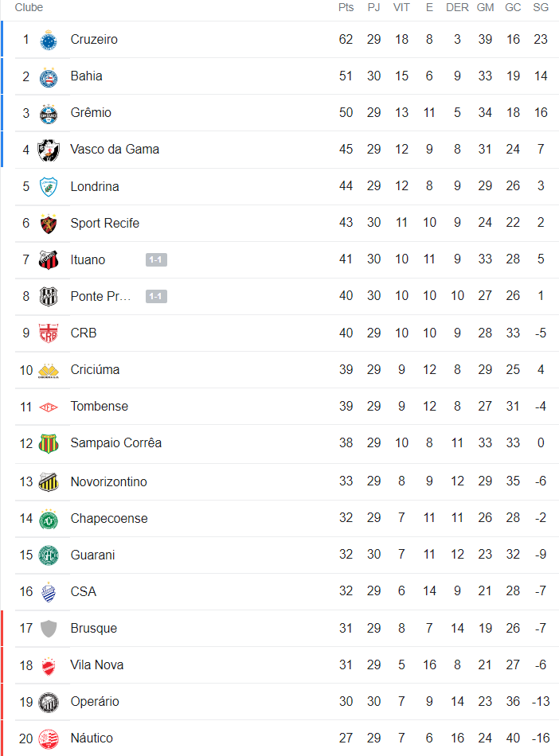The image size is (559, 756).
Task: Open the Londrina team link
Action: pyautogui.click(x=95, y=187)
